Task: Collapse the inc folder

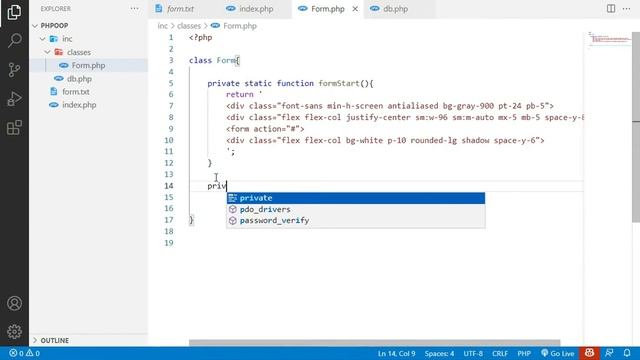Action: pos(42,39)
